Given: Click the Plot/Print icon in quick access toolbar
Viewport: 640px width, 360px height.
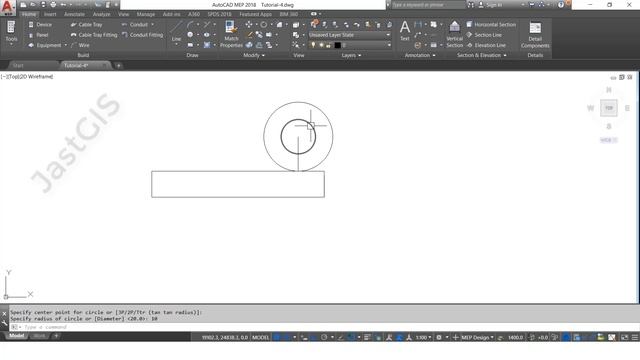Looking at the screenshot, I should click(53, 5).
